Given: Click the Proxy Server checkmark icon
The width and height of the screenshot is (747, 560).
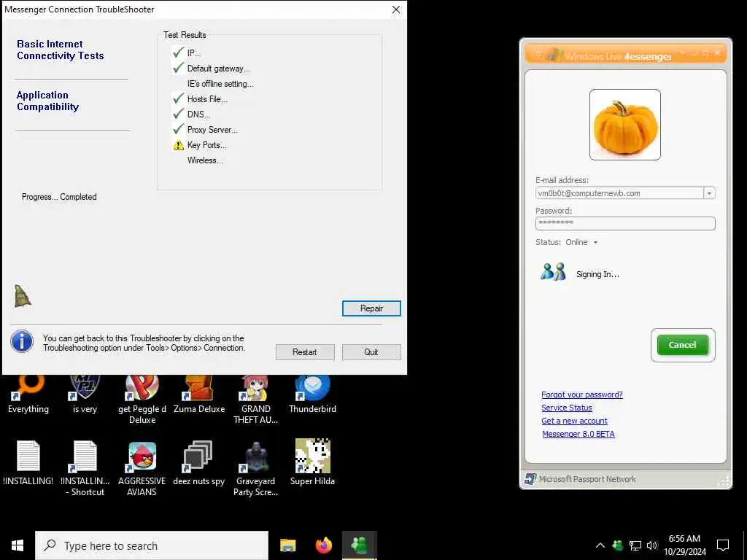Looking at the screenshot, I should 178,129.
